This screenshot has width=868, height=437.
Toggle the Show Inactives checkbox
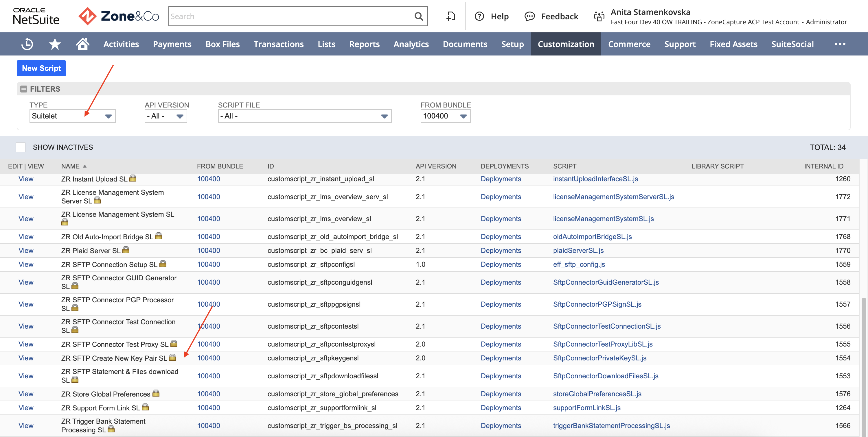click(21, 147)
